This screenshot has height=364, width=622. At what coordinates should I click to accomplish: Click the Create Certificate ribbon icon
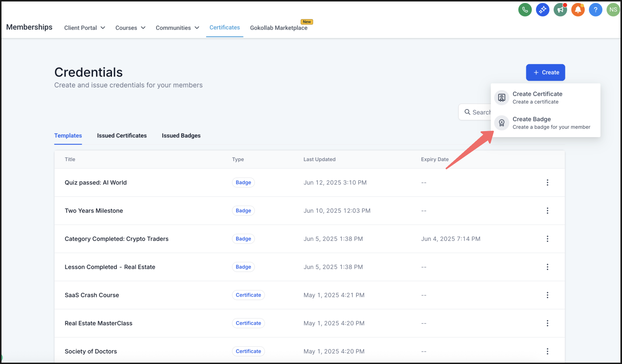[502, 98]
